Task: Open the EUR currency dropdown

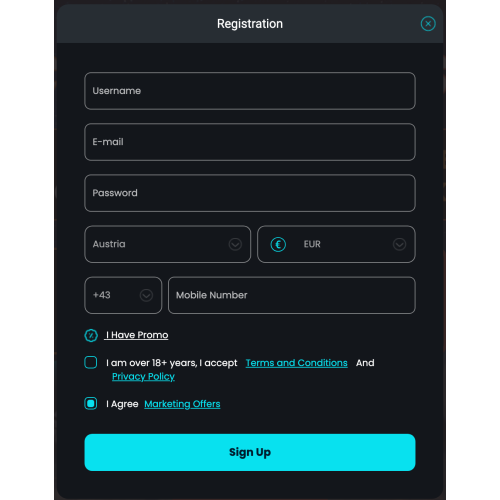Action: (x=336, y=244)
